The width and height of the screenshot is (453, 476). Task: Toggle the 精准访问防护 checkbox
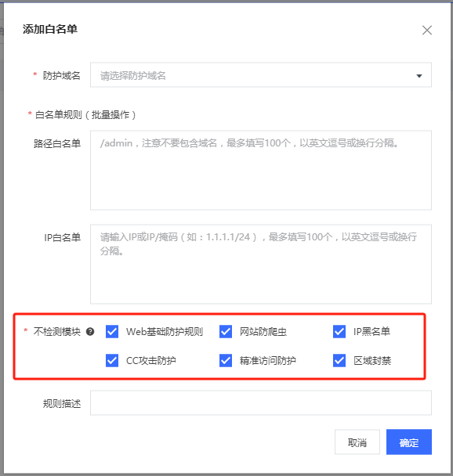[226, 361]
